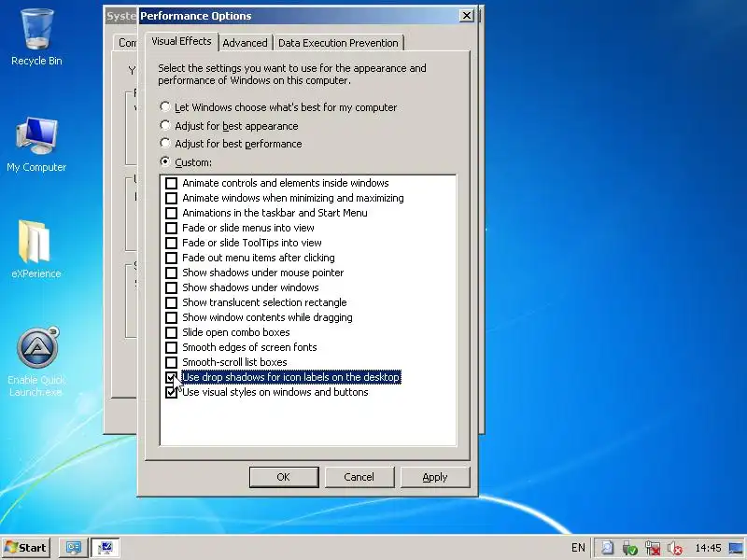
Task: Click the System Properties taskbar button
Action: tap(106, 548)
